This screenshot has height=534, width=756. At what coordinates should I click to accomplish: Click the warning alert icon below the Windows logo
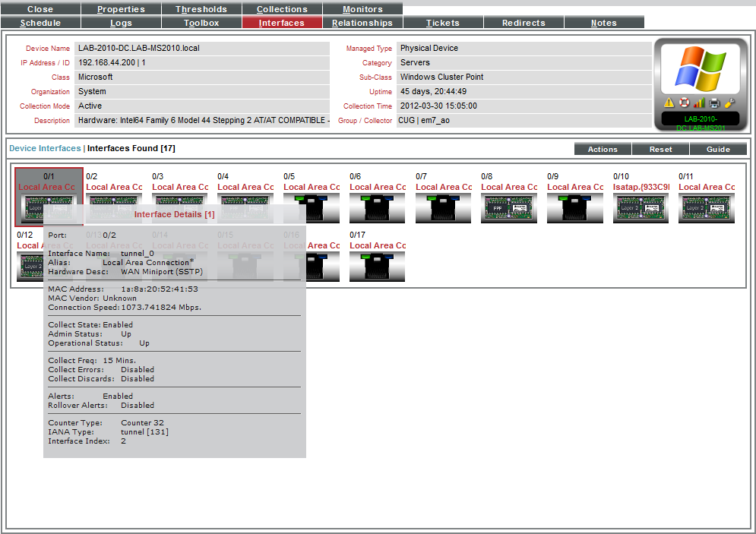[669, 102]
